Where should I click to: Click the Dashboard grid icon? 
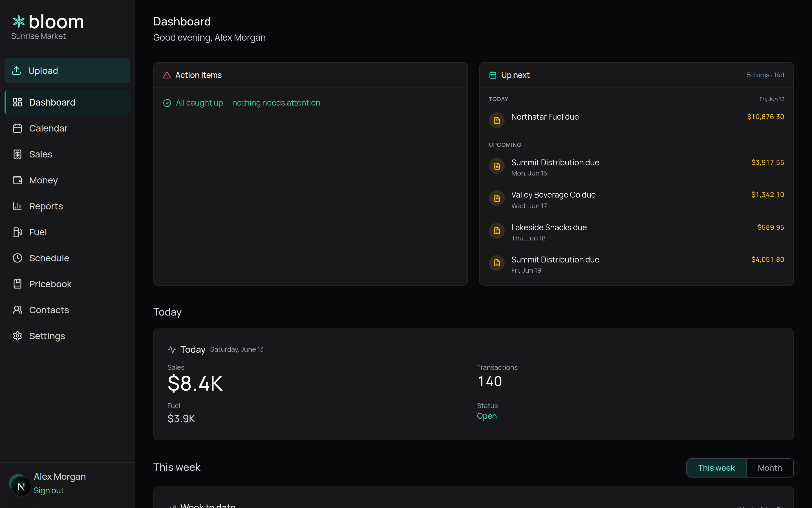(17, 102)
